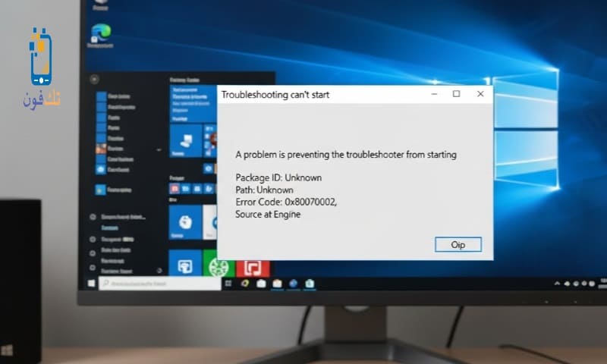
Task: Click the first app in Start menu list
Action: (114, 96)
